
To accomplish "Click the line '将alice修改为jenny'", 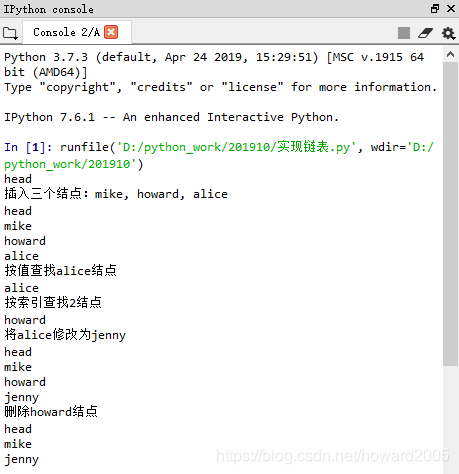I will point(65,335).
